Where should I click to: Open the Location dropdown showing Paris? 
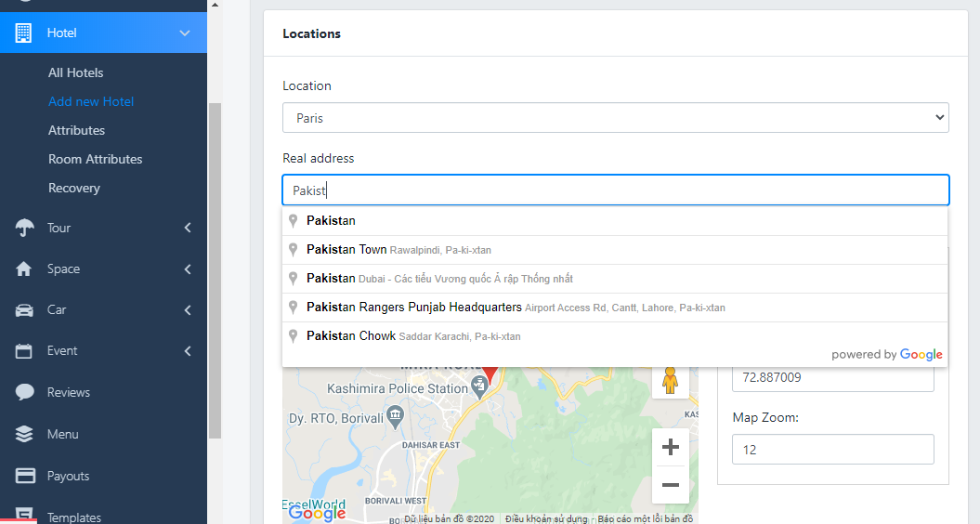[615, 118]
